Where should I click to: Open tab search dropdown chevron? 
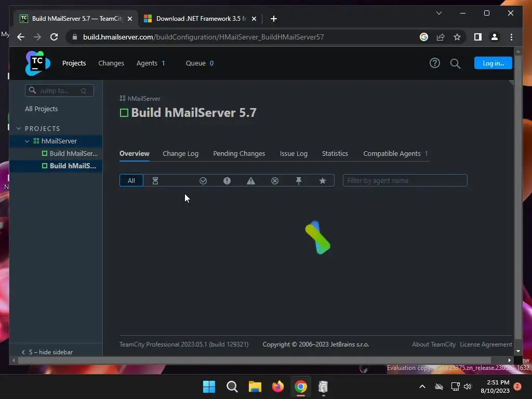coord(438,13)
